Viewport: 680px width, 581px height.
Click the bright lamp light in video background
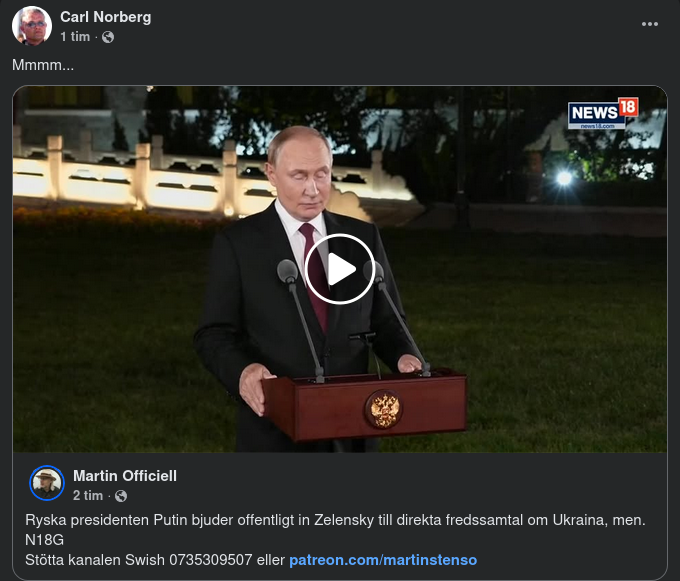tap(564, 178)
